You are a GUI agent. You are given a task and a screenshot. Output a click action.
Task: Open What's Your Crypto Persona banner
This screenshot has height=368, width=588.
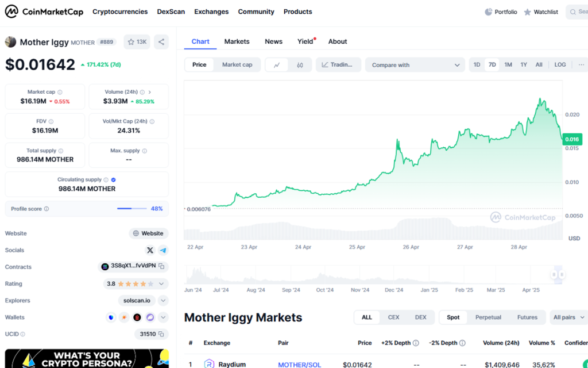pos(87,359)
